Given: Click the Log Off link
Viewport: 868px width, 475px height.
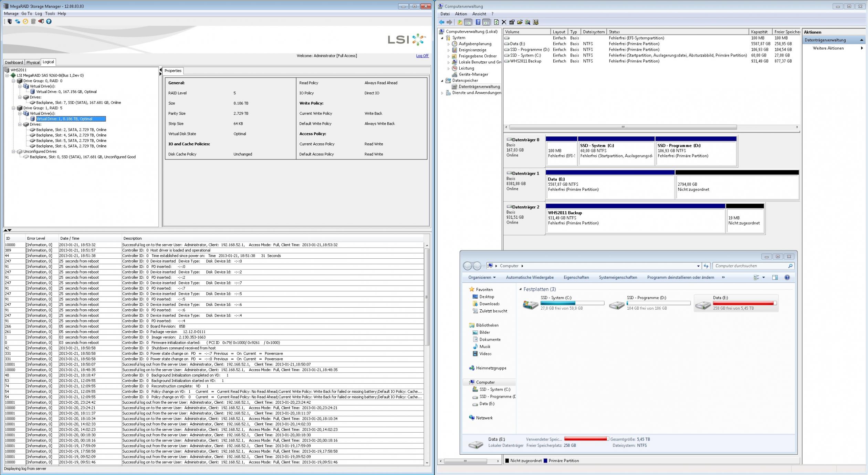Looking at the screenshot, I should pos(422,56).
